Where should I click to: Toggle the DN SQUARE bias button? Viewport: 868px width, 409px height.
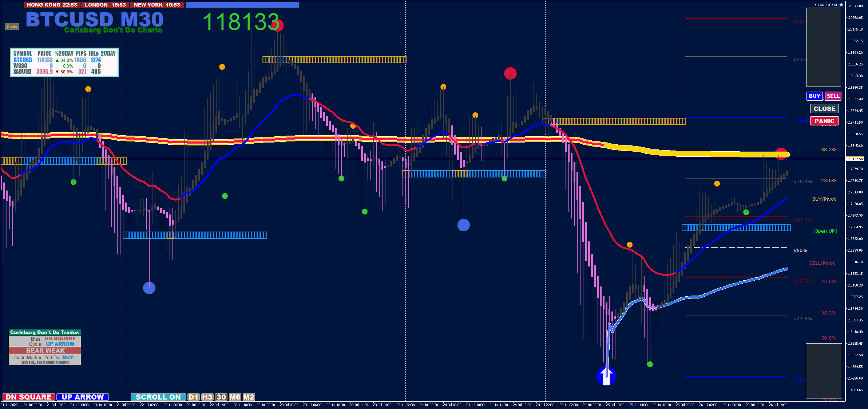click(x=29, y=397)
